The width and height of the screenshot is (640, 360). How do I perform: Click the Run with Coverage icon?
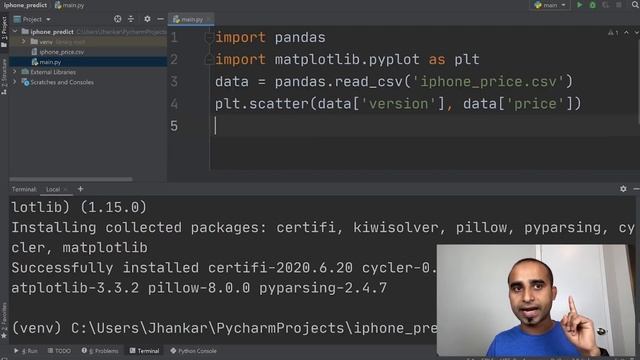[x=606, y=5]
